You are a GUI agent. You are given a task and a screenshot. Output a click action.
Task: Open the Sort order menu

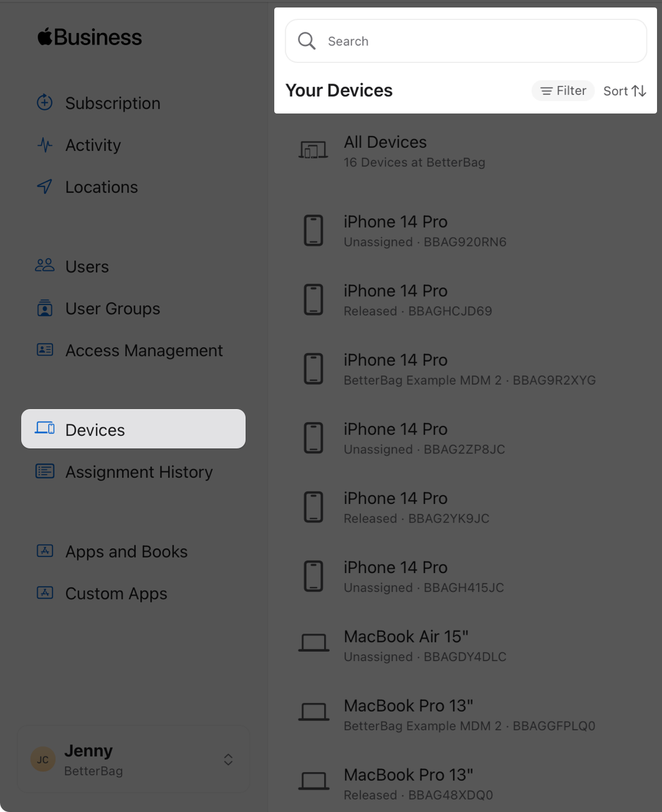[x=625, y=91]
